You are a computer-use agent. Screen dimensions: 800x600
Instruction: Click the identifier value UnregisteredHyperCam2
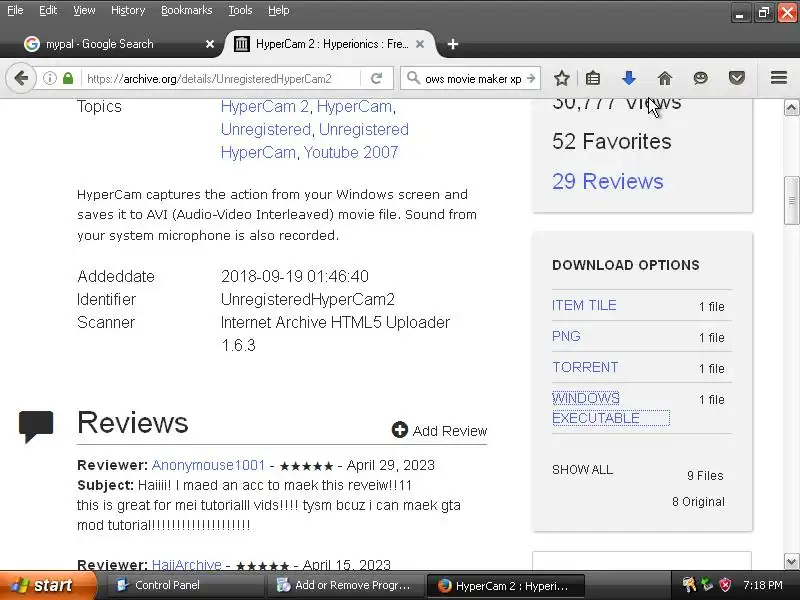click(308, 299)
